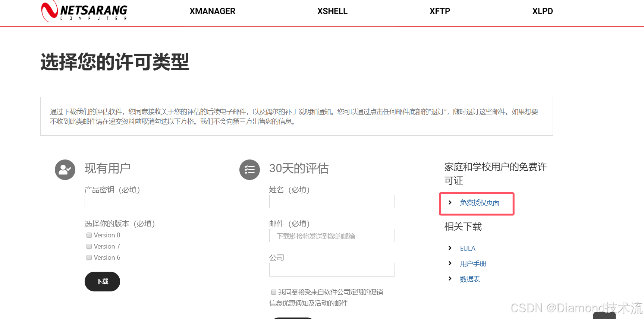
Task: Click the 现有用户 section title
Action: pos(107,168)
